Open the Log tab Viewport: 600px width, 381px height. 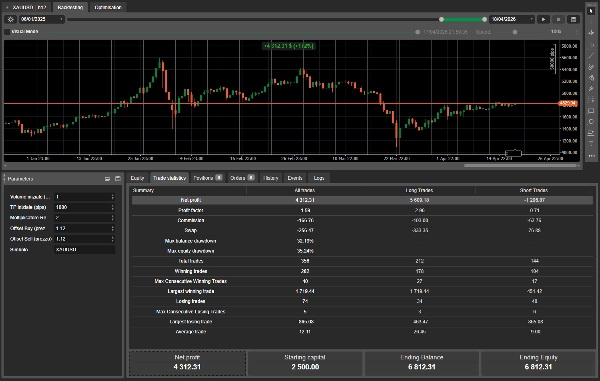(318, 178)
